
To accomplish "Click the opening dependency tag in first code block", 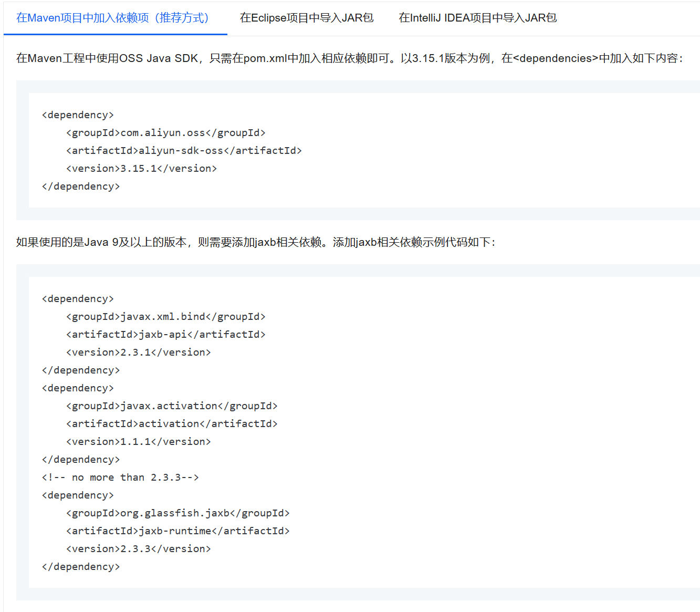I will pos(78,115).
